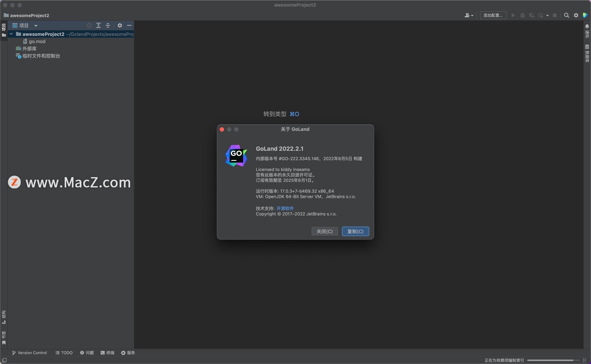Image resolution: width=591 pixels, height=364 pixels.
Task: Open project panel gear options
Action: pyautogui.click(x=120, y=25)
